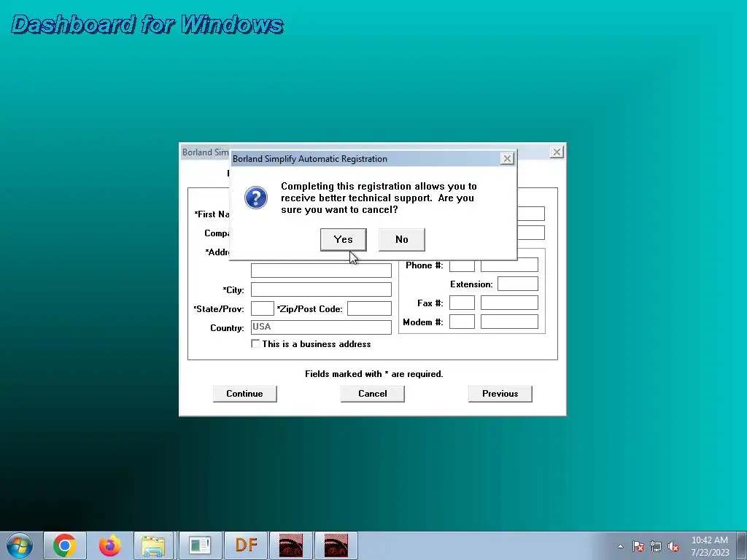Click the 'Dashboard for Windows' title text
This screenshot has width=747, height=560.
click(147, 24)
